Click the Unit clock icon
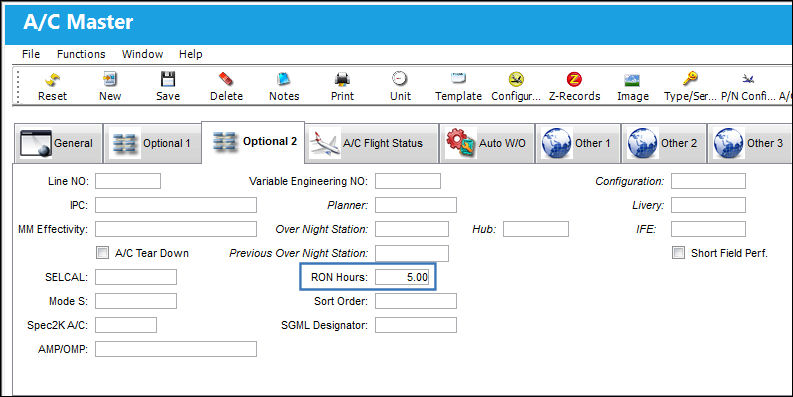The height and width of the screenshot is (397, 793). pos(400,79)
